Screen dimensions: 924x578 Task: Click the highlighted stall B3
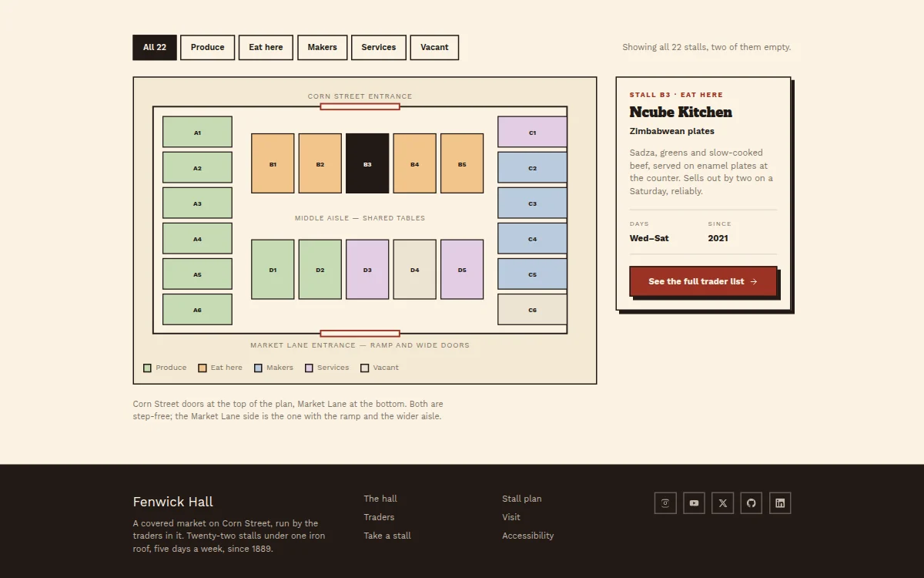[367, 163]
